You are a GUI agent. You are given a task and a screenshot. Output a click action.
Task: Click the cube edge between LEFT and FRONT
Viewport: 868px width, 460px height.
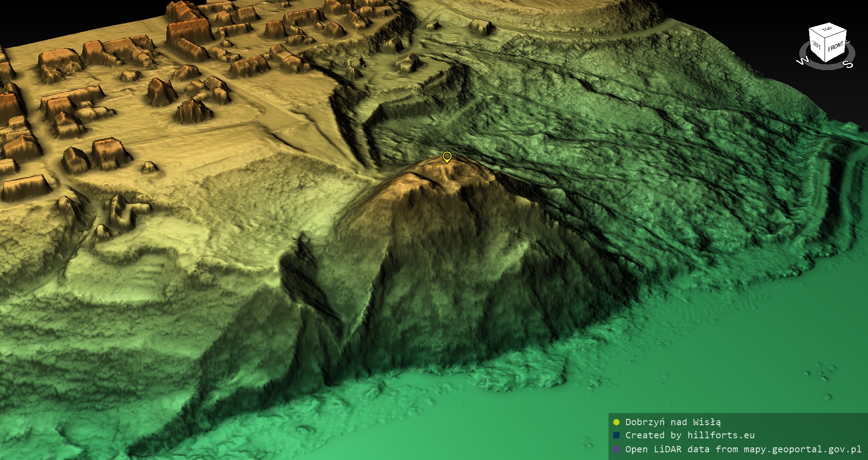pos(825,50)
